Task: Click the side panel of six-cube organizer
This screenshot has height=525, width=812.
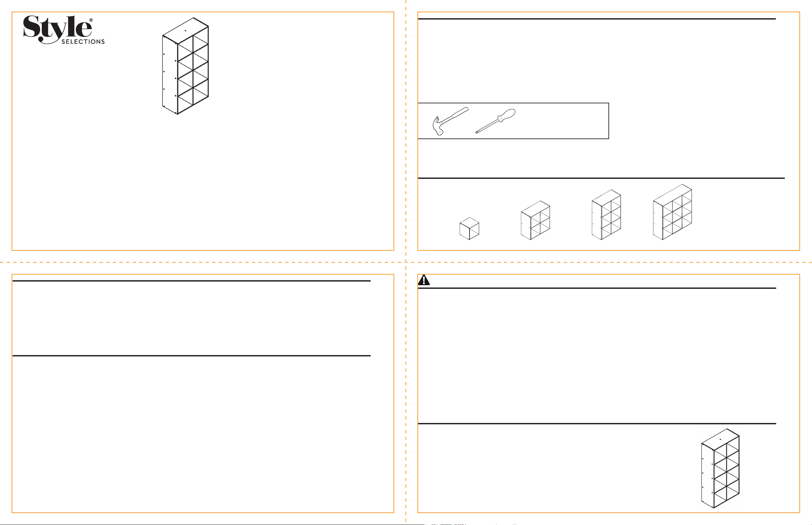Action: coord(596,220)
